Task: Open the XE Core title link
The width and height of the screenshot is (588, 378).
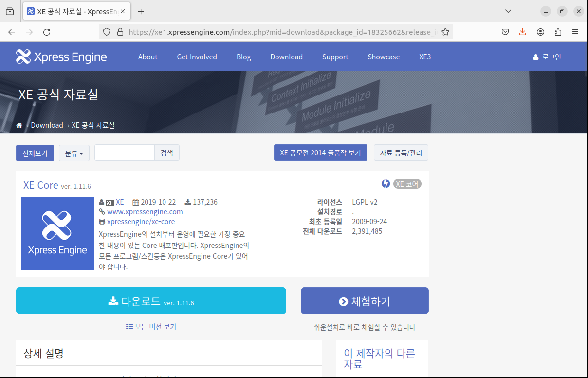Action: pos(41,185)
